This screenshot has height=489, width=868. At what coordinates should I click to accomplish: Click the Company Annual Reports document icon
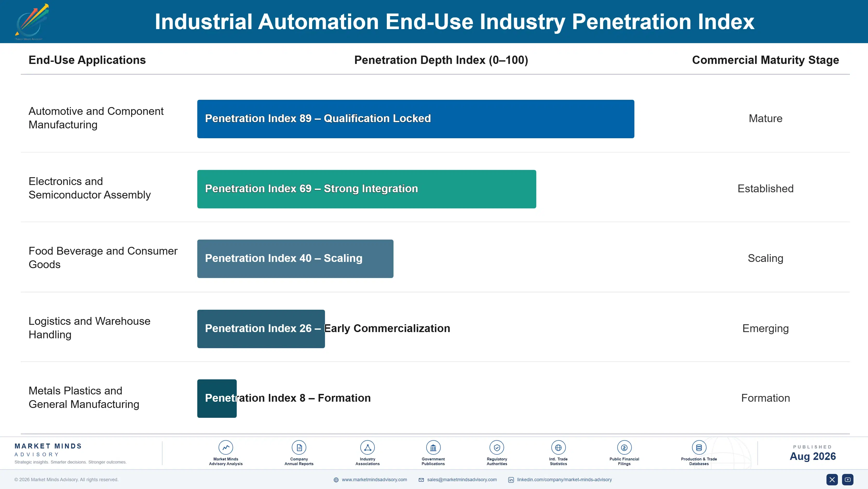[299, 447]
